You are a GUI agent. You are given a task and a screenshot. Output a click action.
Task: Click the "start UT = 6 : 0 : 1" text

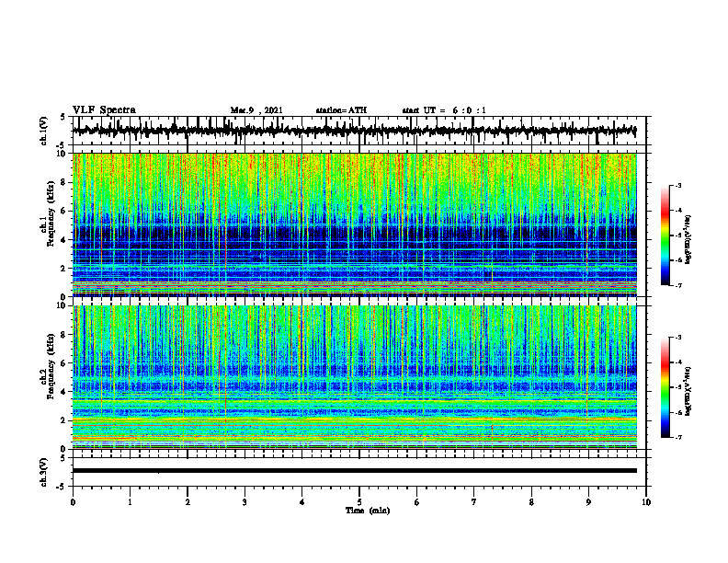444,110
